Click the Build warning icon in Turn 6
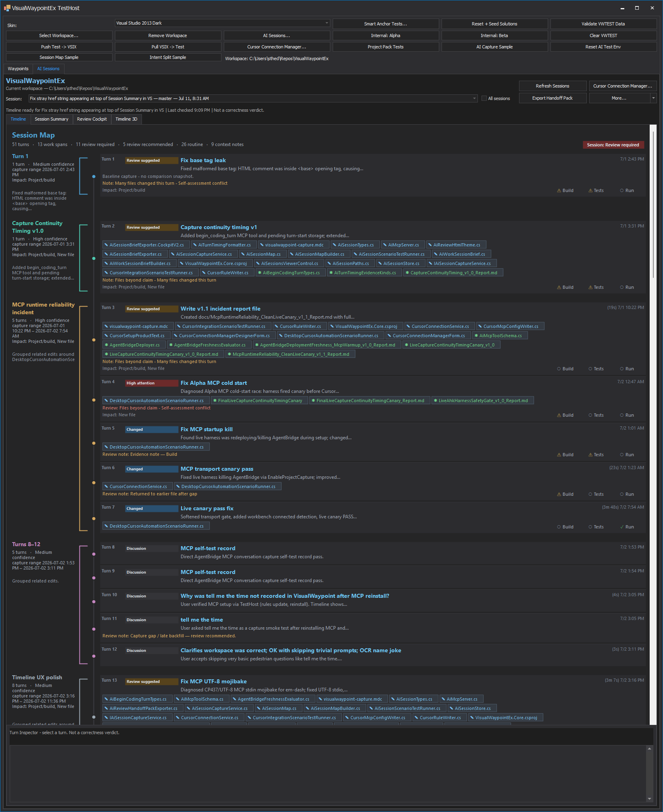 coord(559,494)
